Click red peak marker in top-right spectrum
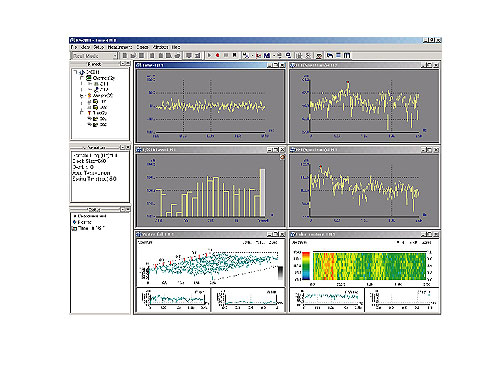This screenshot has width=500, height=375. pos(348,82)
